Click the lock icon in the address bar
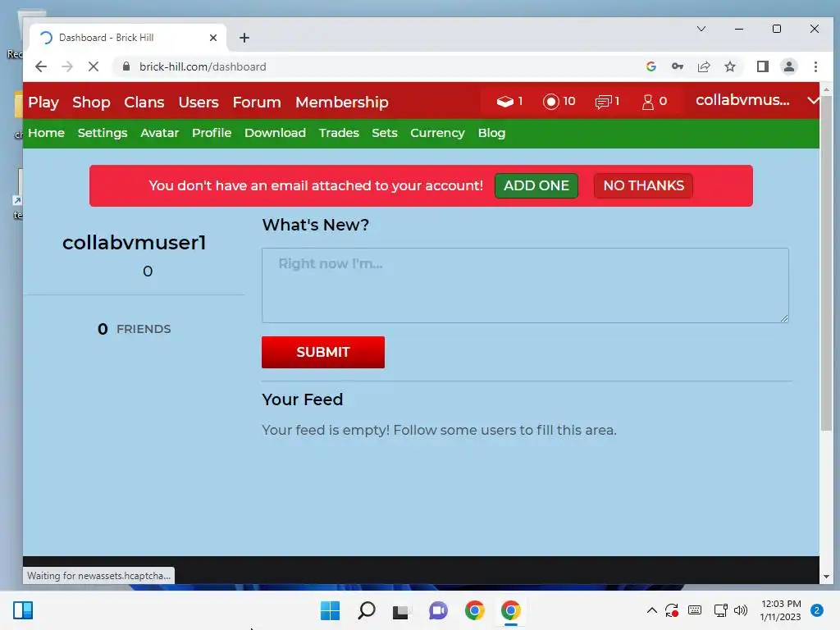 click(126, 66)
